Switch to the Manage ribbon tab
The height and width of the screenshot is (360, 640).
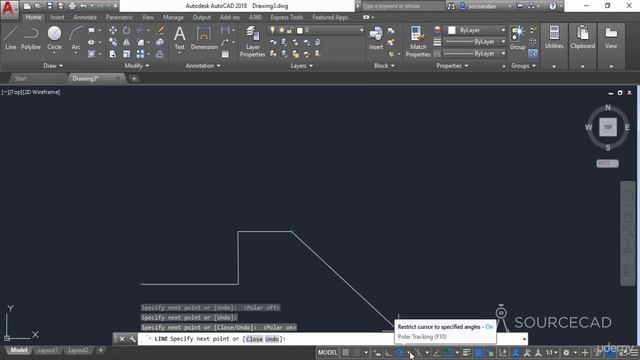click(x=173, y=17)
